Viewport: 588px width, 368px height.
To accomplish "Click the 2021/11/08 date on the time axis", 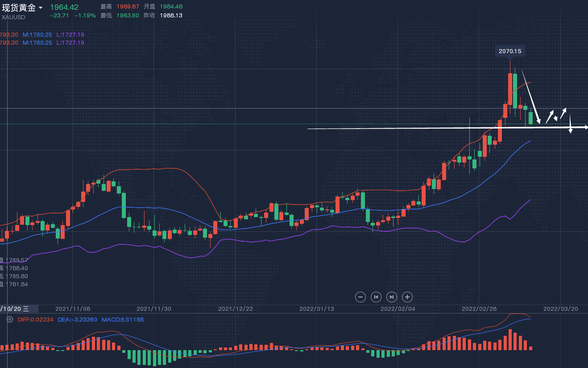I will [x=73, y=309].
